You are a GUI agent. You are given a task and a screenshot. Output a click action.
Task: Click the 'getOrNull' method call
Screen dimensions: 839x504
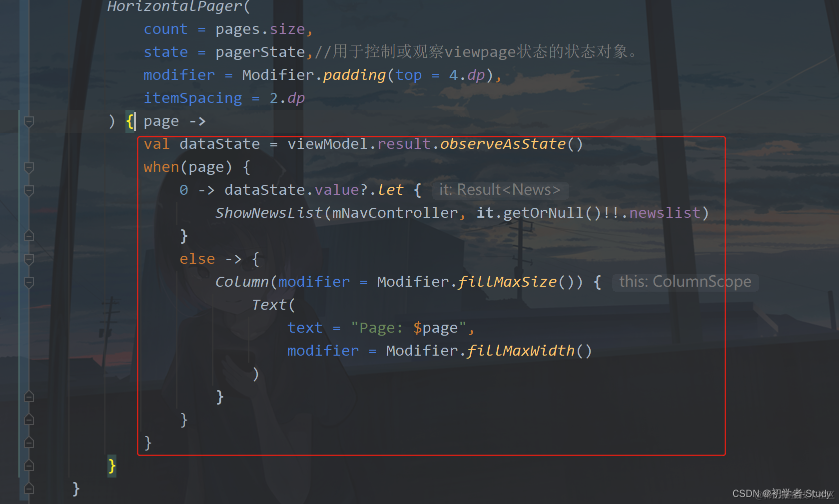[543, 213]
